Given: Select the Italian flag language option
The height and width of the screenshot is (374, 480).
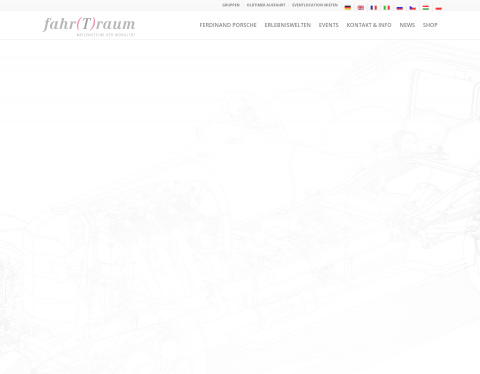Looking at the screenshot, I should 387,8.
